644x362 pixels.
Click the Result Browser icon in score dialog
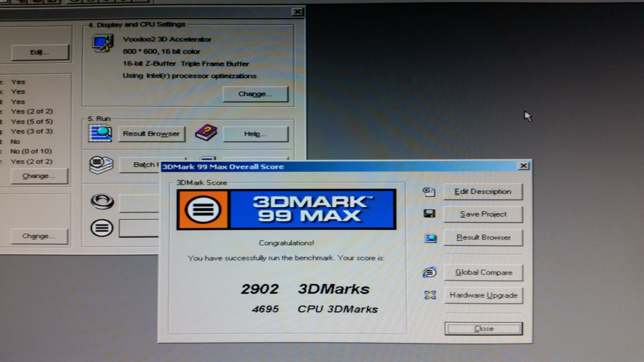tap(431, 238)
